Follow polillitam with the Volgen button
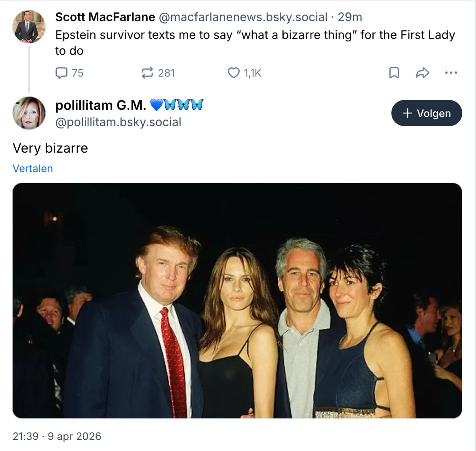Image resolution: width=476 pixels, height=451 pixels. 426,113
